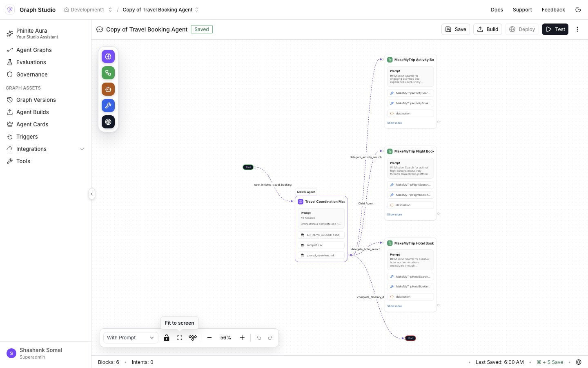Viewport: 588px width, 368px height.
Task: Click the delegate_activity_search edge label
Action: (366, 157)
